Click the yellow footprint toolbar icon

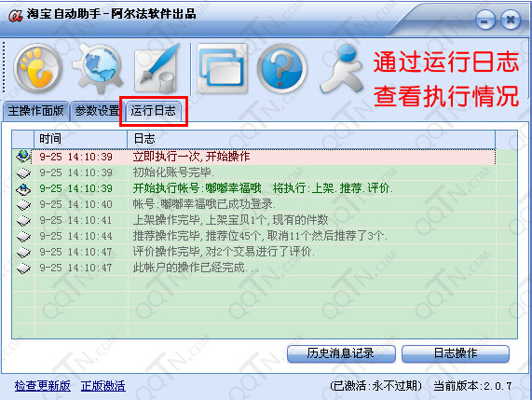click(x=38, y=68)
